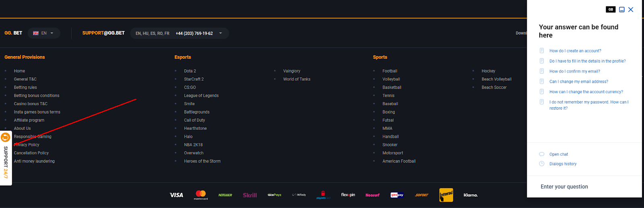Minimize the help widget window icon
Viewport: 644px width, 208px height.
(x=622, y=10)
